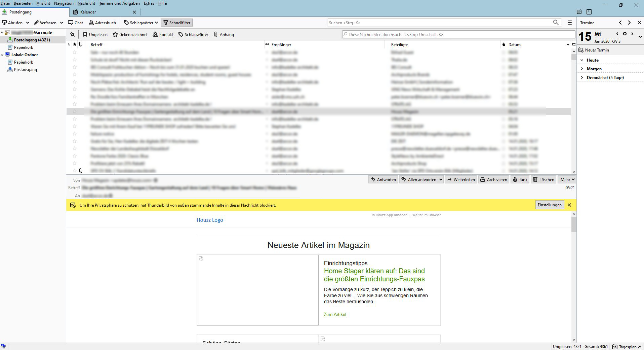This screenshot has width=644, height=350.
Task: Open the Extras menu
Action: pos(149,3)
